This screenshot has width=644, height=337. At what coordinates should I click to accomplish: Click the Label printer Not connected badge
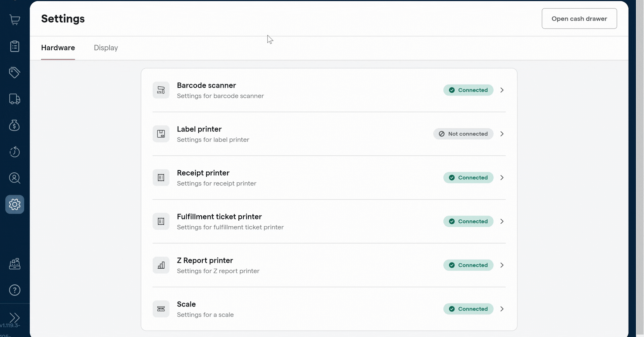463,134
